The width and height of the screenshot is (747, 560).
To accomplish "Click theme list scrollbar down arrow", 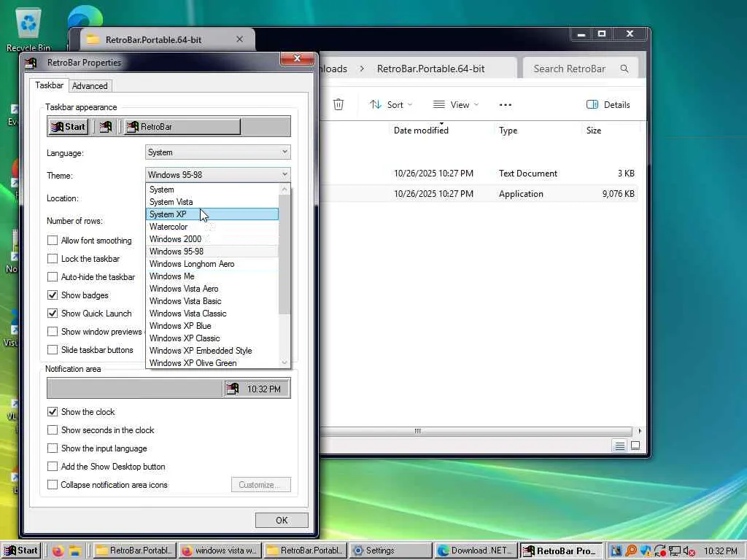I will pyautogui.click(x=285, y=362).
